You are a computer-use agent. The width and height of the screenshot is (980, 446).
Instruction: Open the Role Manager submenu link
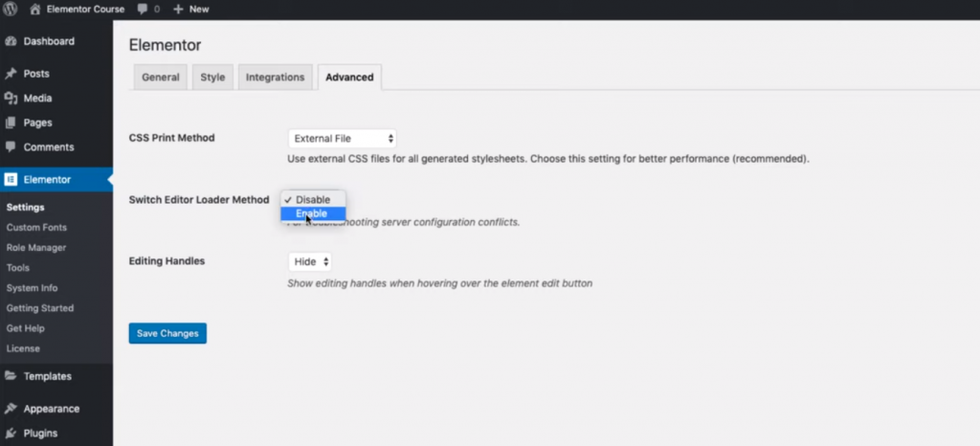36,248
